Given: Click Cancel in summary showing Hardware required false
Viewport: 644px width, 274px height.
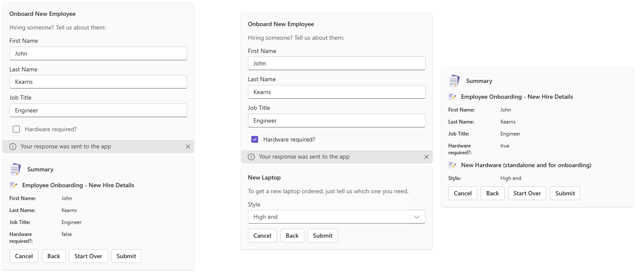Looking at the screenshot, I should pyautogui.click(x=24, y=256).
